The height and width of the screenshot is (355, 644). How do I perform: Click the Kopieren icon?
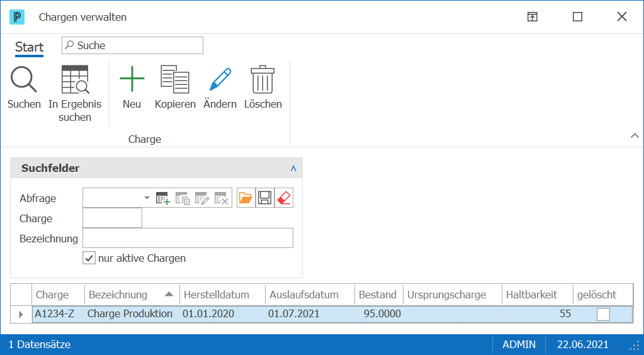[175, 79]
